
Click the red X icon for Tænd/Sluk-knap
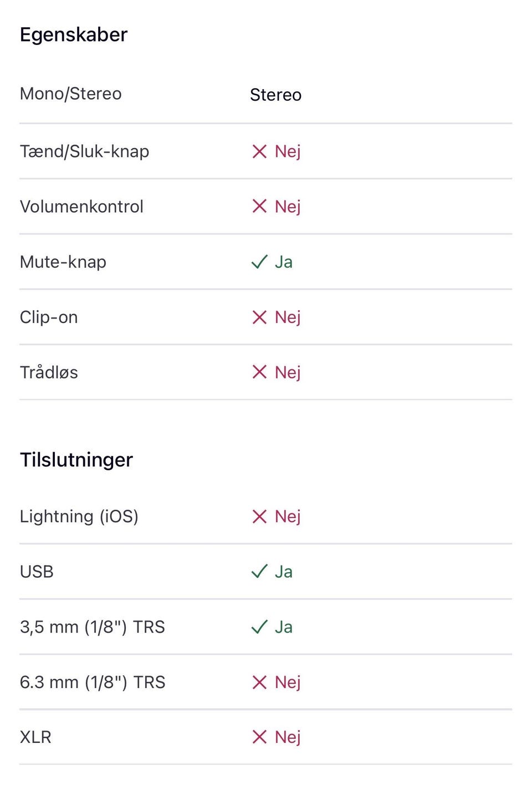click(259, 151)
